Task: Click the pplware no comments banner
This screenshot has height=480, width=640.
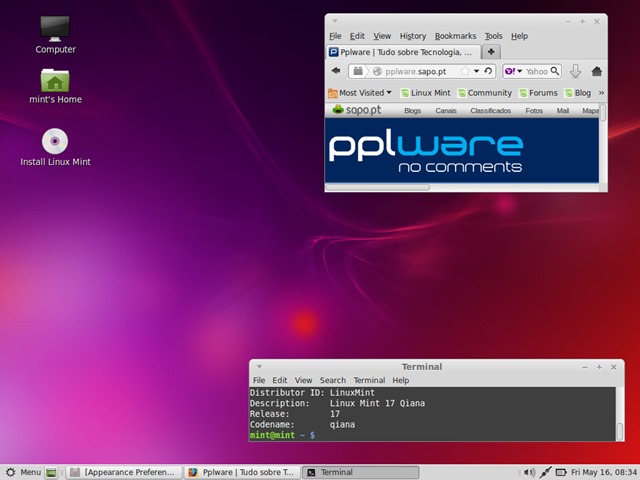Action: point(462,150)
